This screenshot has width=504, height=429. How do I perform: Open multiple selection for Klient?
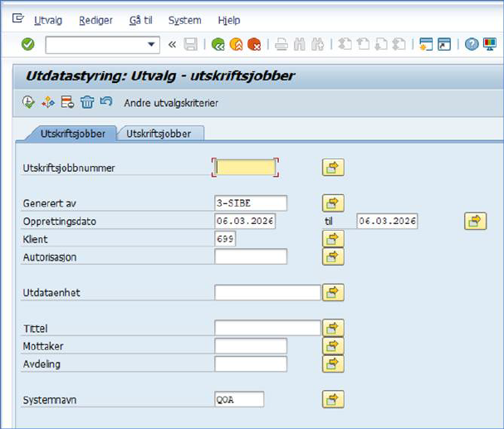[333, 239]
